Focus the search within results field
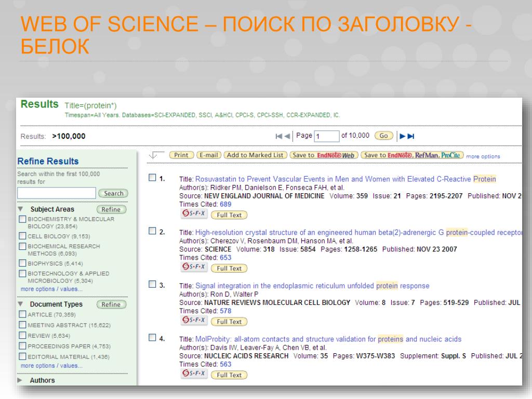 57,193
